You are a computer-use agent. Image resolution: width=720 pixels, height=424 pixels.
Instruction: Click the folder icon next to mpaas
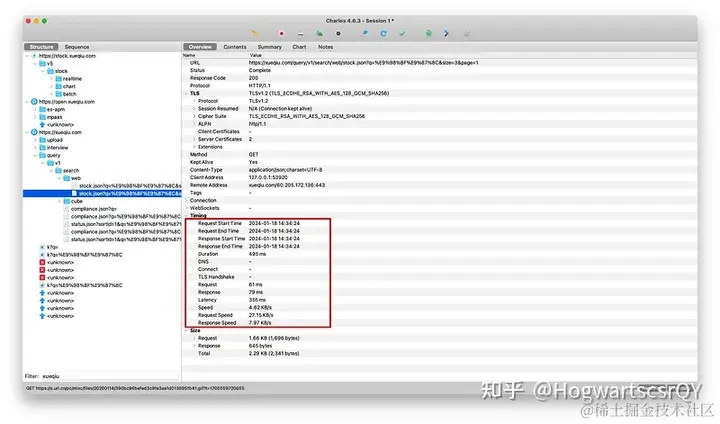coord(42,117)
